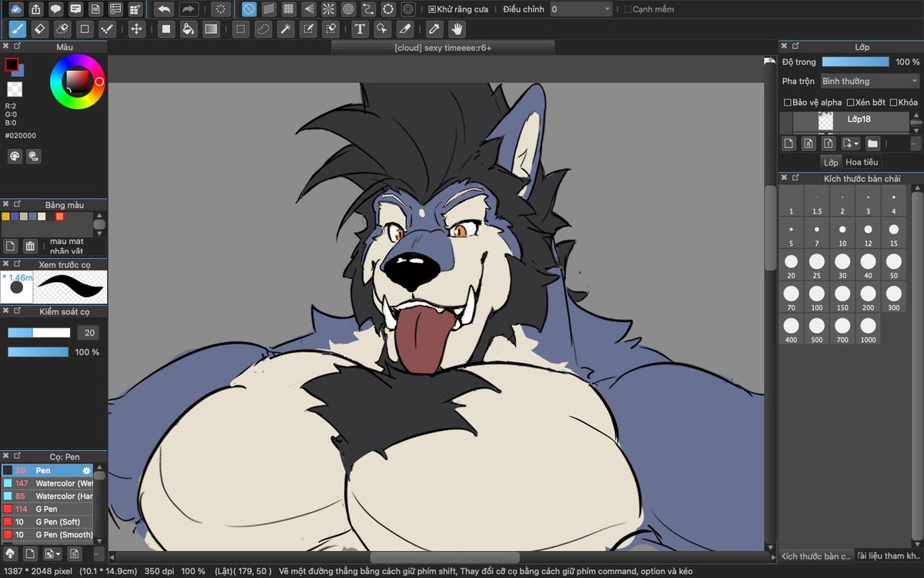Viewport: 924px width, 578px height.
Task: Open Điều chỉnh correction dropdown
Action: coord(581,9)
